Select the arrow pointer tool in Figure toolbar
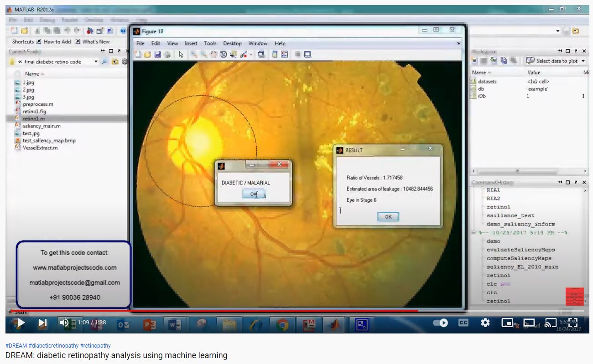593x364 pixels. coord(181,55)
